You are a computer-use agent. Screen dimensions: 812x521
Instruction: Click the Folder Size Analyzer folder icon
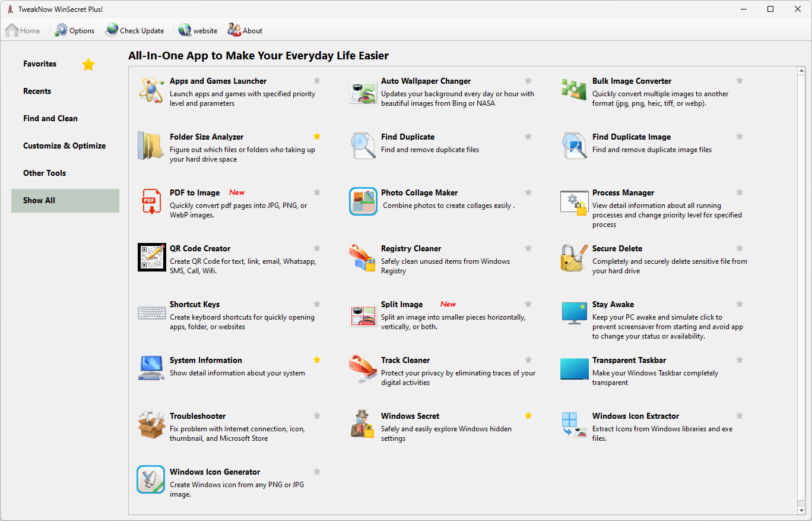[151, 146]
